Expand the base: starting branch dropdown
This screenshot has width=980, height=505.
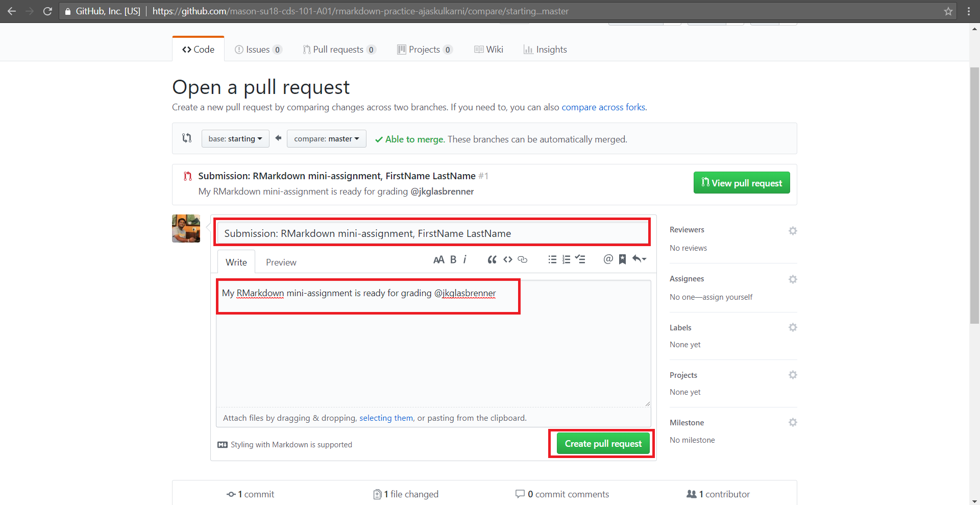pos(235,139)
